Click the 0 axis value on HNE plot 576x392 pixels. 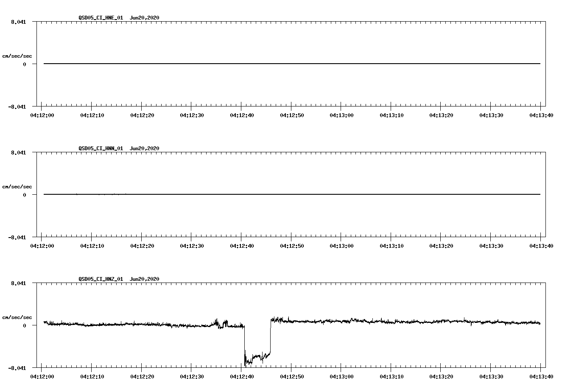25,64
